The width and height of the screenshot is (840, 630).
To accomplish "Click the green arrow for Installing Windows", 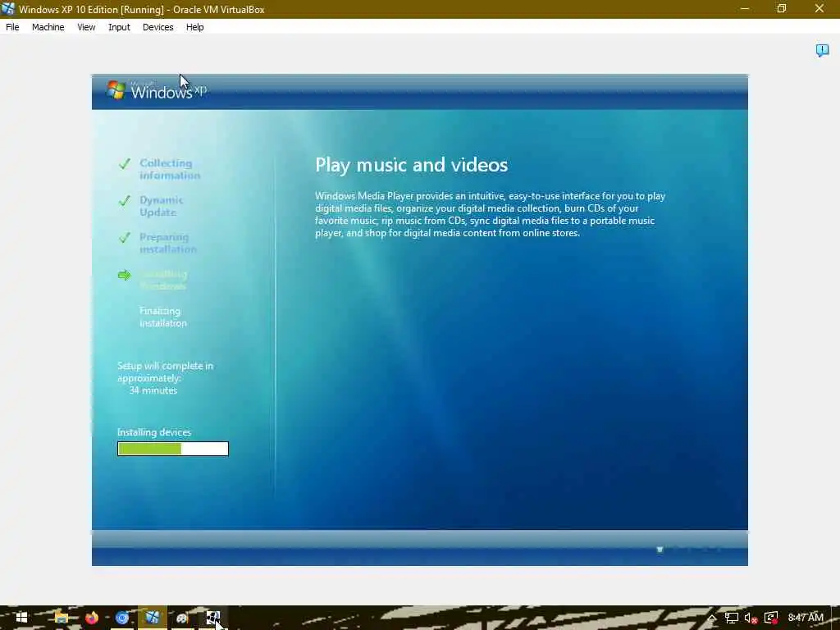I will [x=125, y=275].
